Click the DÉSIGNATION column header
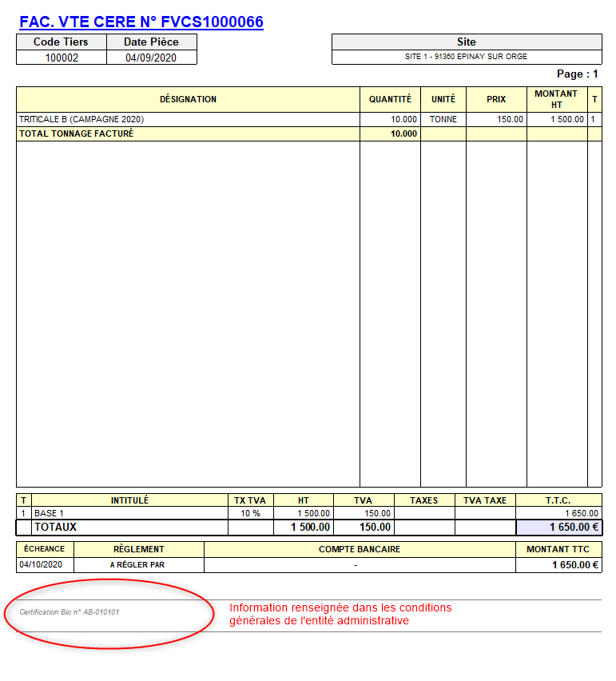This screenshot has width=616, height=681. coord(188,99)
